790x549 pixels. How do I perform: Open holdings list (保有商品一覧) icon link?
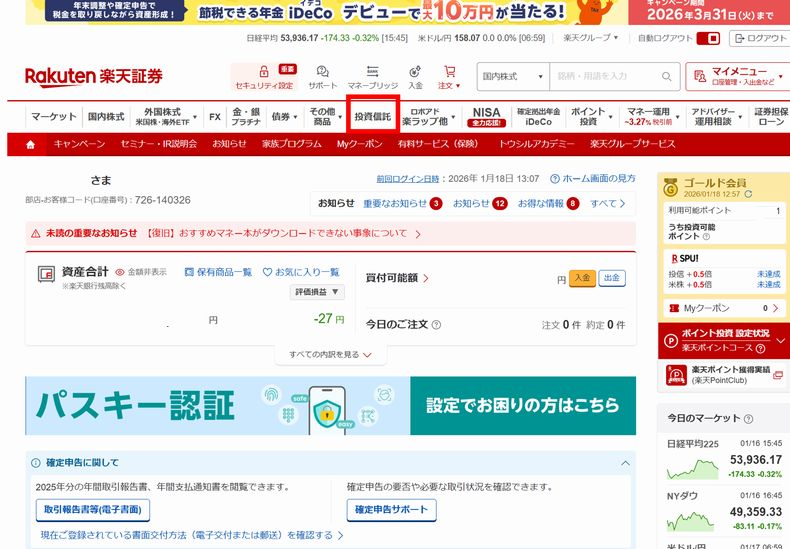tap(219, 272)
